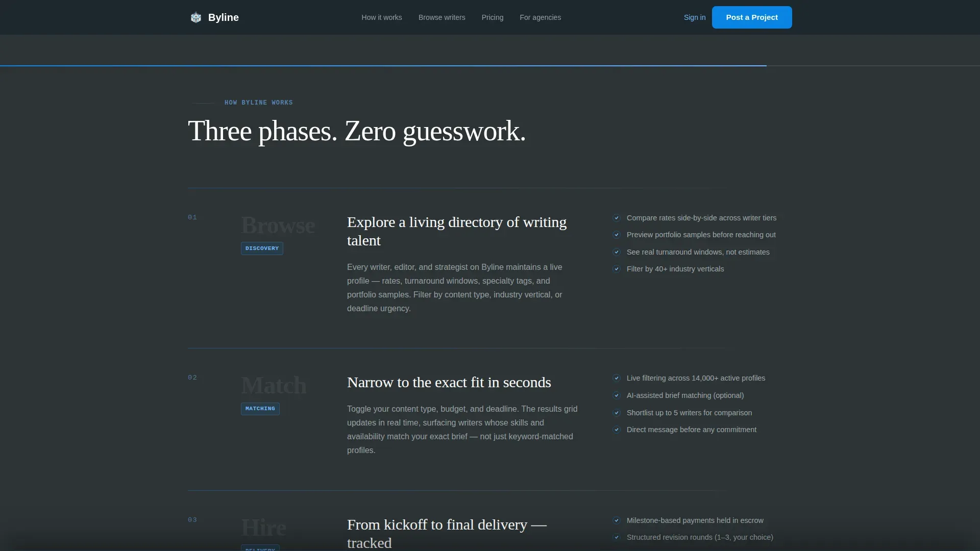Click heading From kickoff to final delivery
The height and width of the screenshot is (551, 980).
(x=447, y=534)
